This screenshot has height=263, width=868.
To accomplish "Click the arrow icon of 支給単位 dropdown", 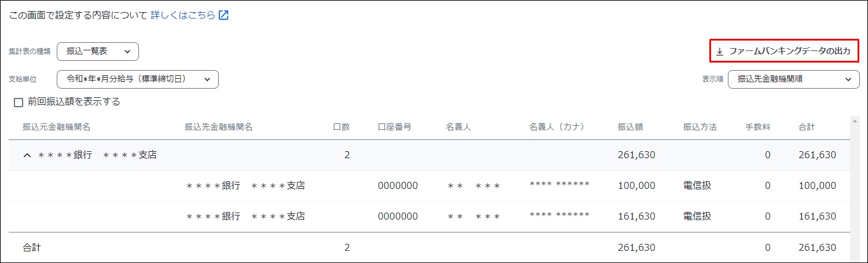I will [207, 79].
